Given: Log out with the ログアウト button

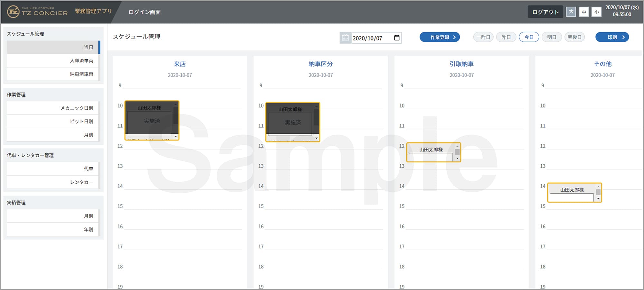Looking at the screenshot, I should 545,12.
